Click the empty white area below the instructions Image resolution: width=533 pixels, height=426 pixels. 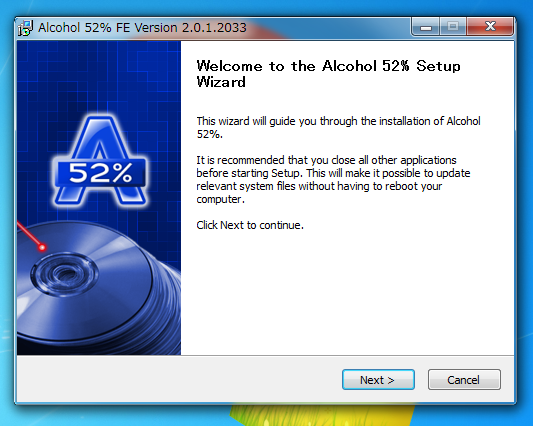pos(347,292)
